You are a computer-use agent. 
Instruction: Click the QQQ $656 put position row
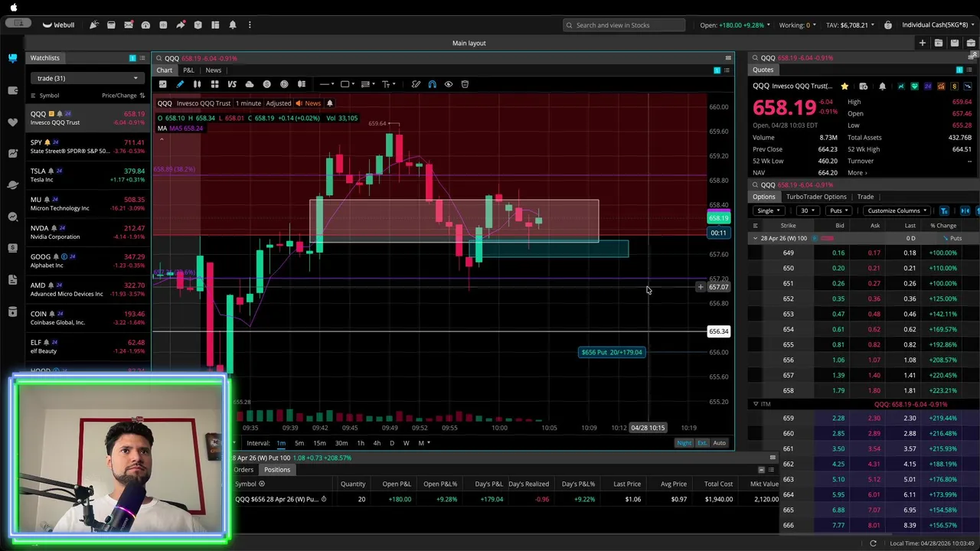pos(505,499)
